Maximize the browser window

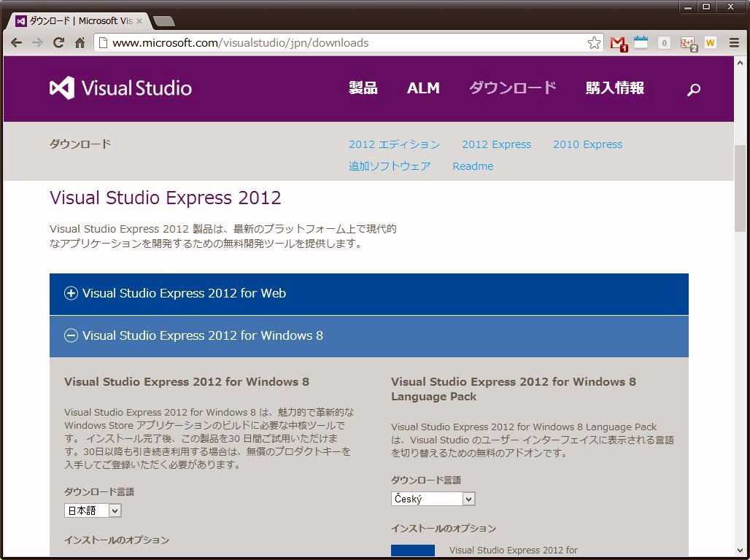tap(706, 7)
